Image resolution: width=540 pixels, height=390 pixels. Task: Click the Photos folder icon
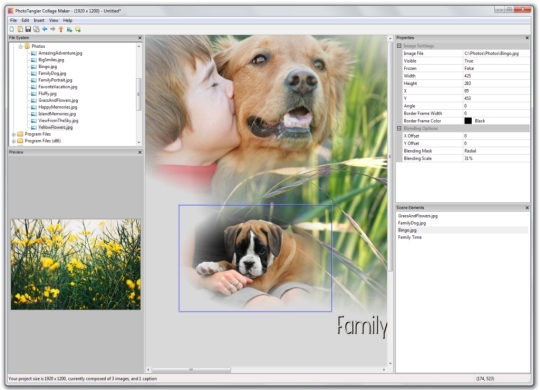[x=27, y=46]
